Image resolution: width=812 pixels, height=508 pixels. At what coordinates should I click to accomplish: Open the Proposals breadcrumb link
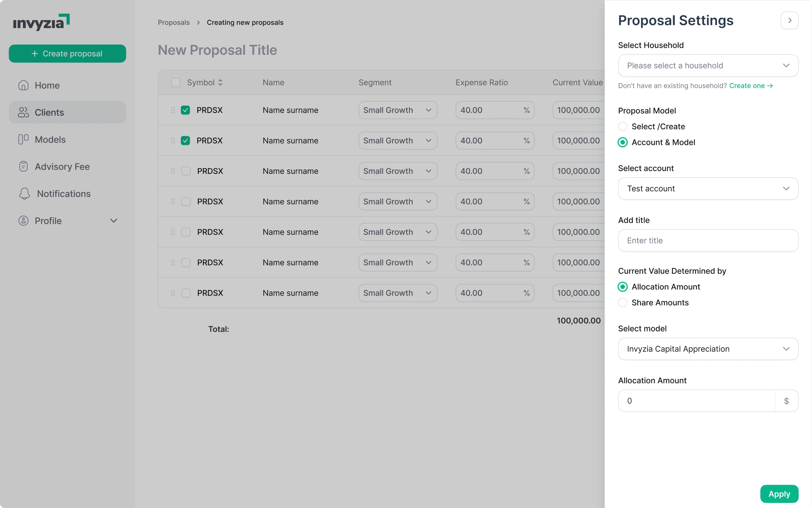[174, 22]
